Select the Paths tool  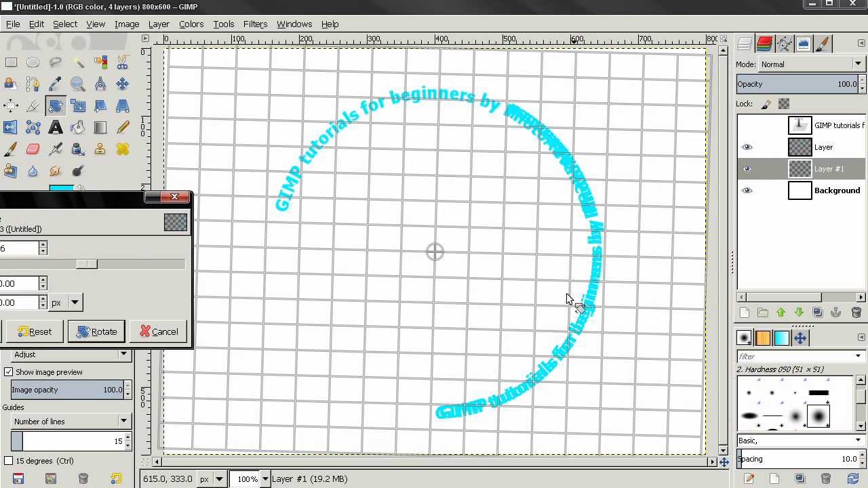33,84
